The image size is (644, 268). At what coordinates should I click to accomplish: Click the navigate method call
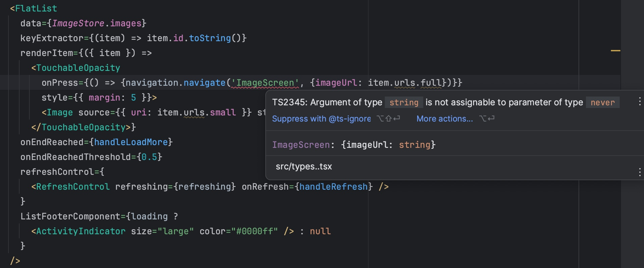(205, 83)
